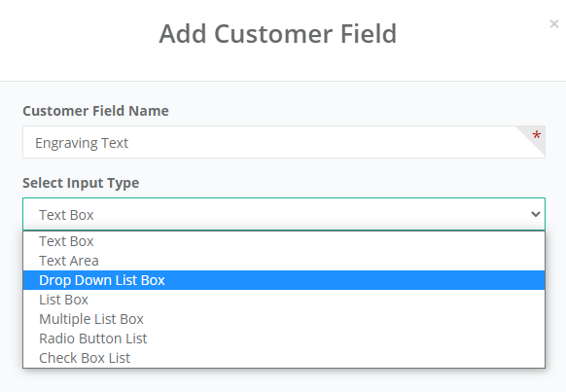Click the selected 'Text Box' value in combo
The image size is (566, 392).
tap(66, 215)
